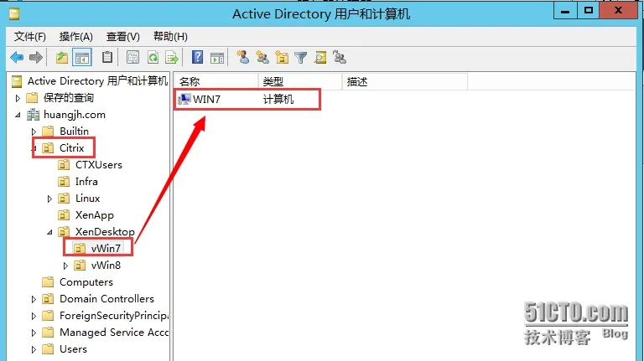644x361 pixels.
Task: Click the Create new organizational unit icon
Action: (x=282, y=57)
